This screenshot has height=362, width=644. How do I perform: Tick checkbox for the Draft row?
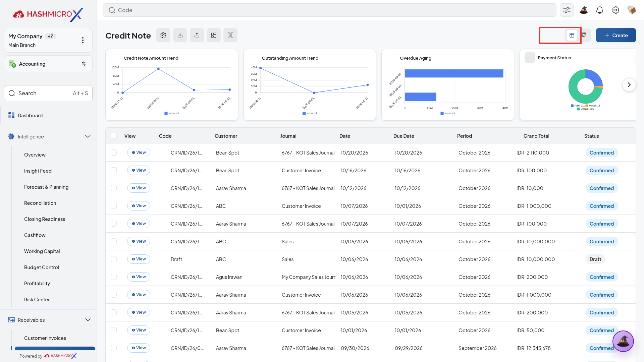coord(114,259)
